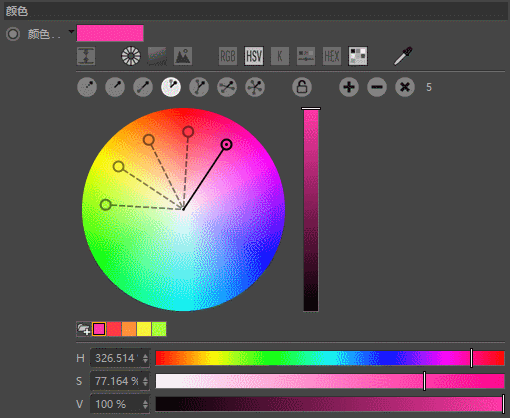Select the K color temperature mode
The height and width of the screenshot is (418, 510).
click(280, 56)
